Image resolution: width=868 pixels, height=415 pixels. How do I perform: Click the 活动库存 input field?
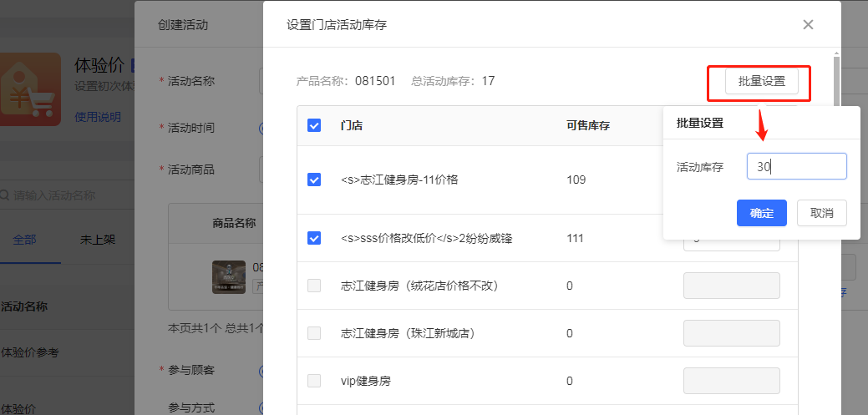click(x=796, y=166)
